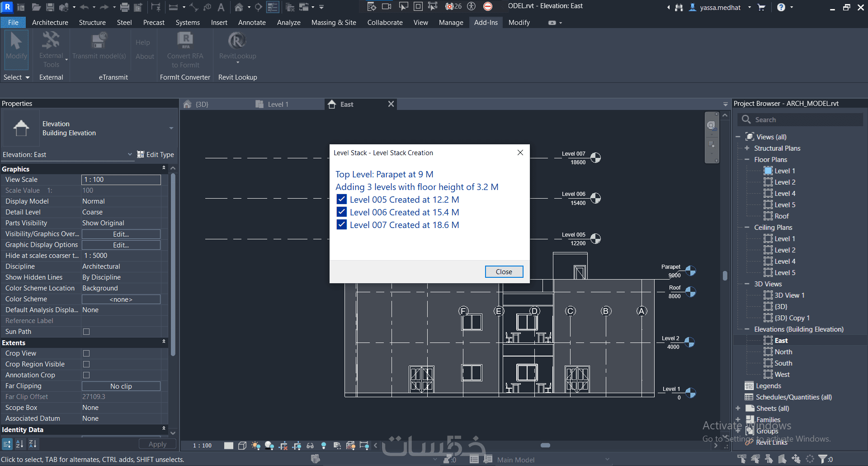Enable the Crop Region Visible checkbox

(86, 364)
